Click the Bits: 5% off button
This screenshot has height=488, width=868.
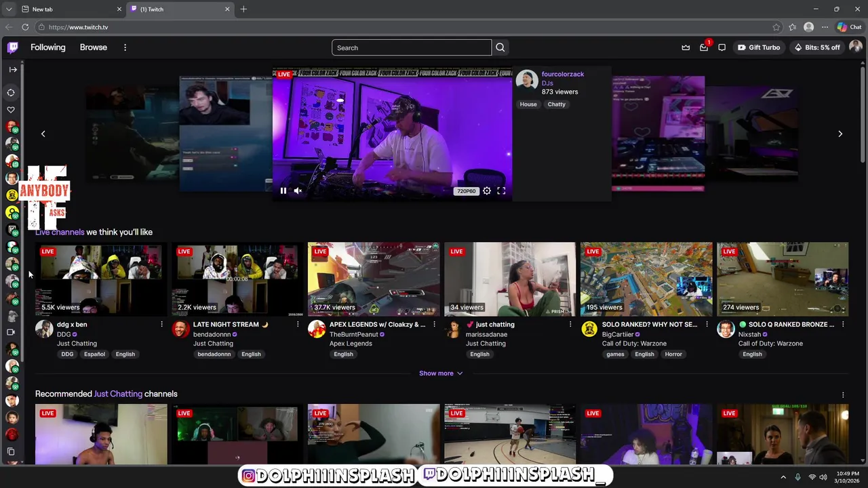pos(816,47)
